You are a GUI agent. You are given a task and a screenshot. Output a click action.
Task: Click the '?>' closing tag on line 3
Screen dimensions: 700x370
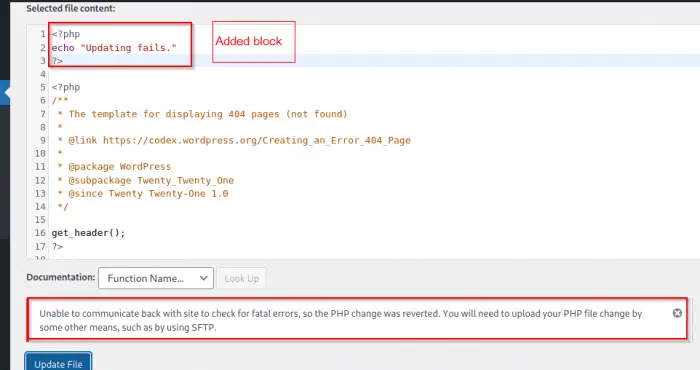coord(57,60)
